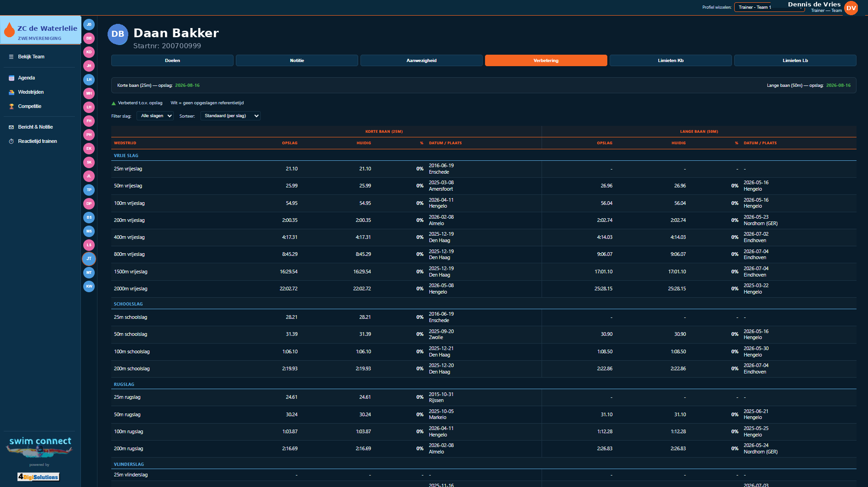Screen dimensions: 868x487
Task: Select the blue LH swimmer avatar
Action: (x=89, y=79)
